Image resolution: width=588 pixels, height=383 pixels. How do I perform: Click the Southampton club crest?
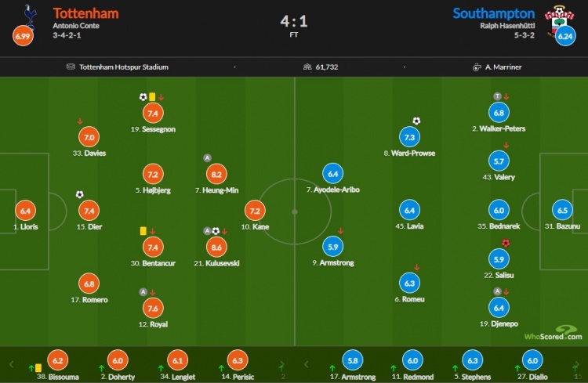point(558,14)
